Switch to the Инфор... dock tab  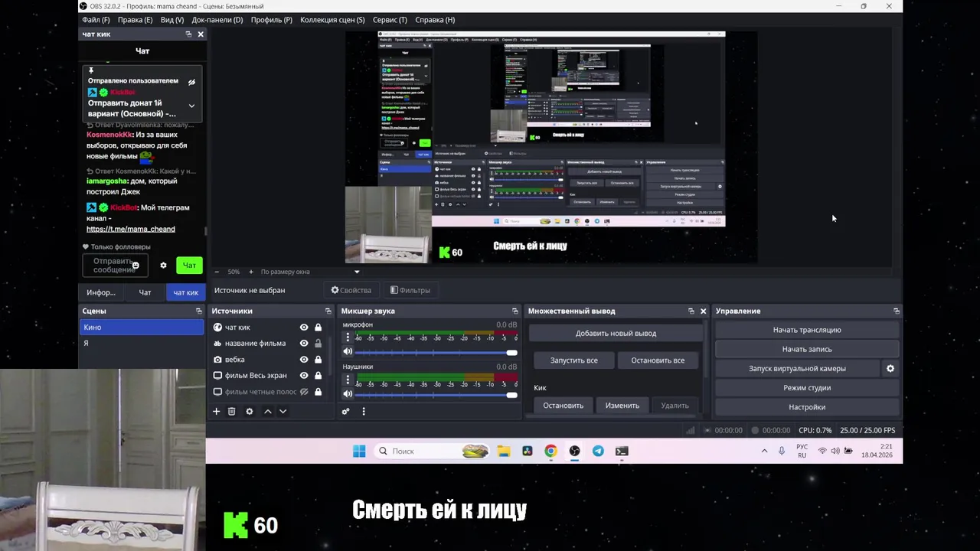pyautogui.click(x=101, y=292)
